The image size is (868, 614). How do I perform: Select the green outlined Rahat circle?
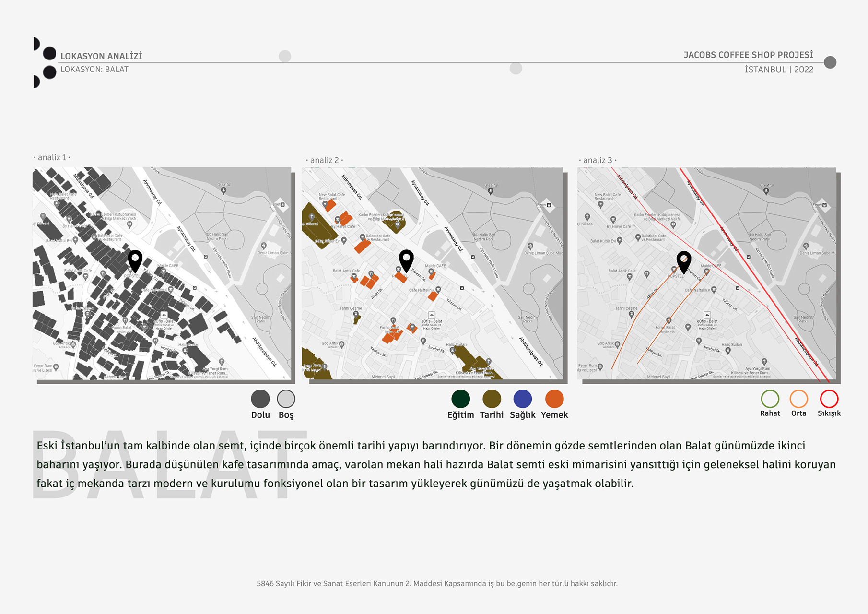click(770, 399)
